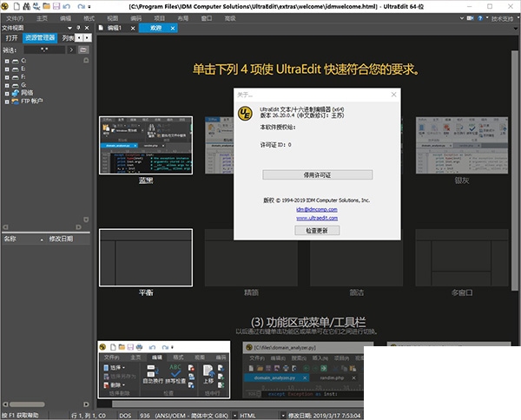Screen dimensions: 521x420
Task: Save the file using the floppy icon
Action: click(56, 6)
